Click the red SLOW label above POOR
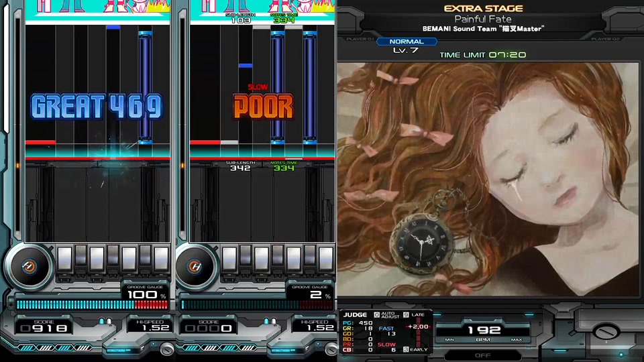 (x=258, y=87)
